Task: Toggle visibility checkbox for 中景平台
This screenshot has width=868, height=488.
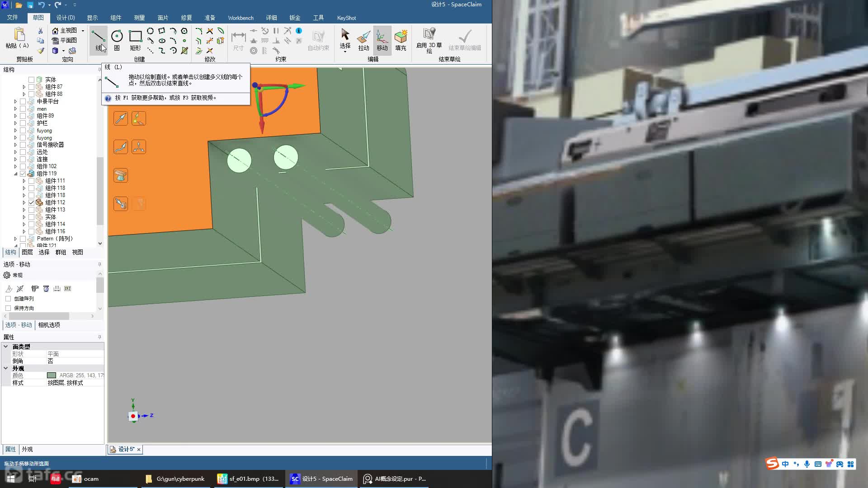Action: (23, 101)
